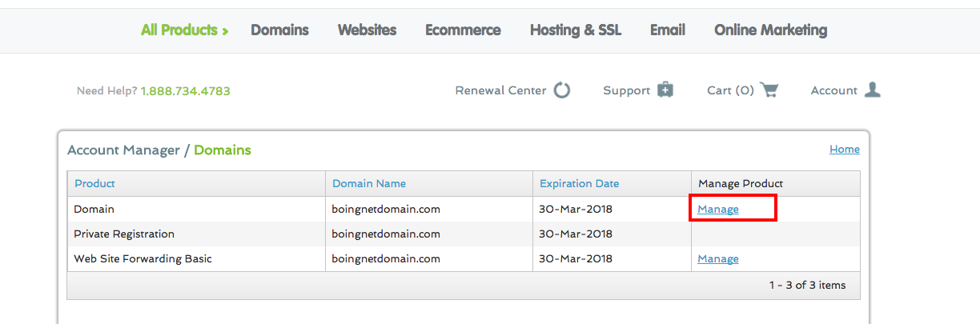Screen dimensions: 980x324
Task: Click the Support first-aid kit icon
Action: pyautogui.click(x=665, y=90)
